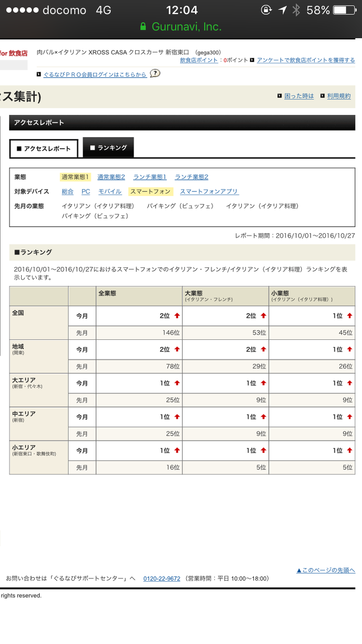362x644 pixels.
Task: Choose モバイル device filter
Action: [x=110, y=192]
